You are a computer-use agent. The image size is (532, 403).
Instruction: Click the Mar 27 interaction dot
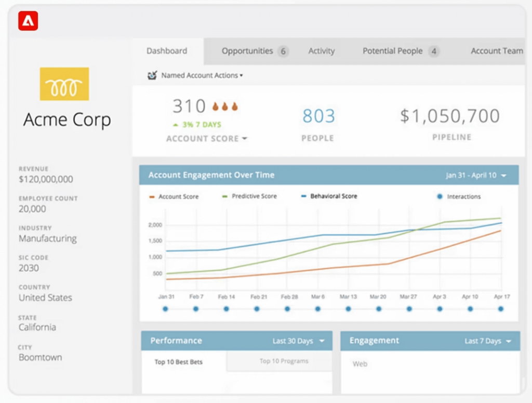409,309
